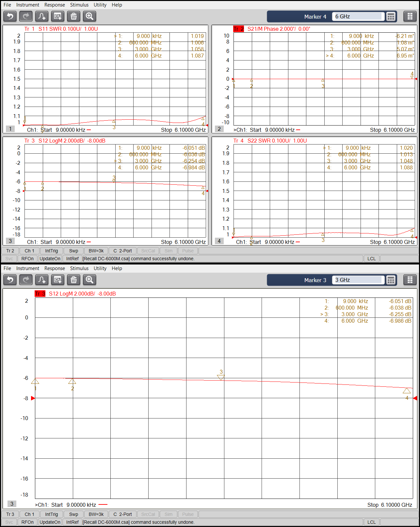Screen dimensions: 420x527
Task: Open Stimulus menu in the four-trace window
Action: 79,5
